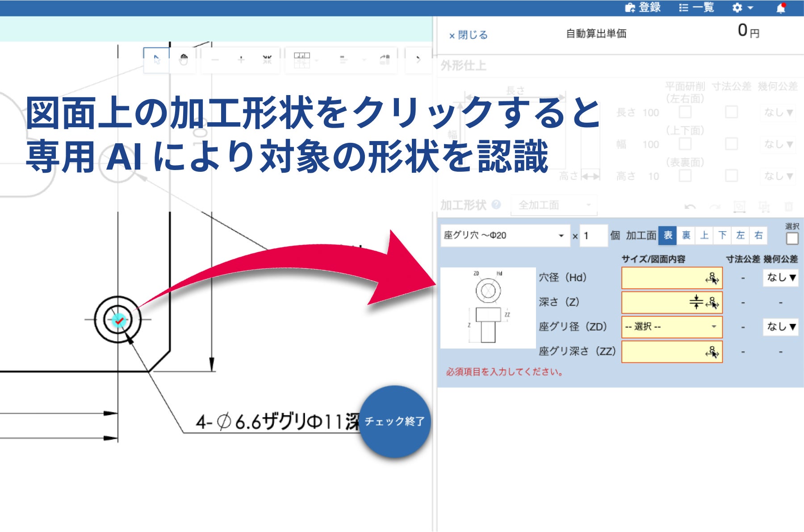Tick 寸法公差 checkbox for 幅 row
Viewport: 804px width, 532px height.
pos(731,144)
